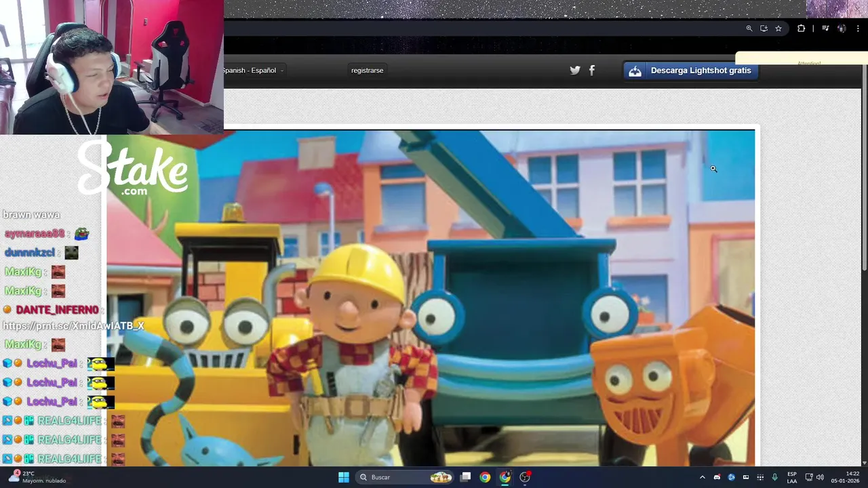868x488 pixels.
Task: Click aymaraaa88 username in chat
Action: point(35,234)
